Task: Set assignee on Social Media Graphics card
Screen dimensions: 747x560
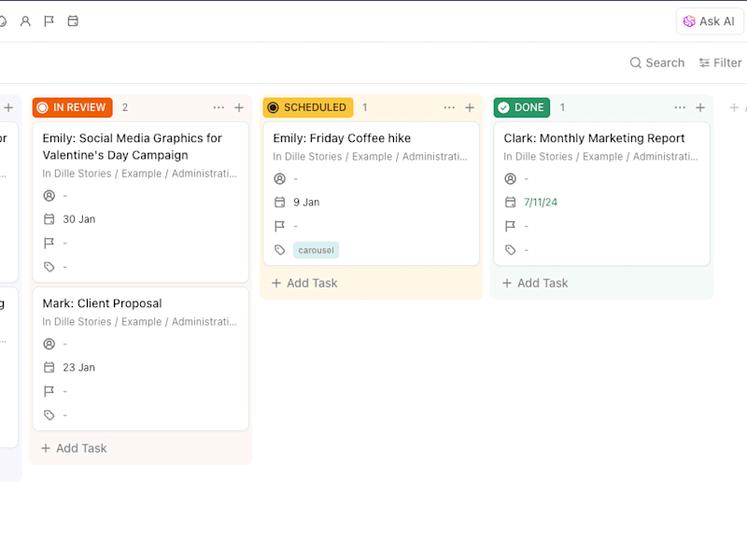Action: coord(49,196)
